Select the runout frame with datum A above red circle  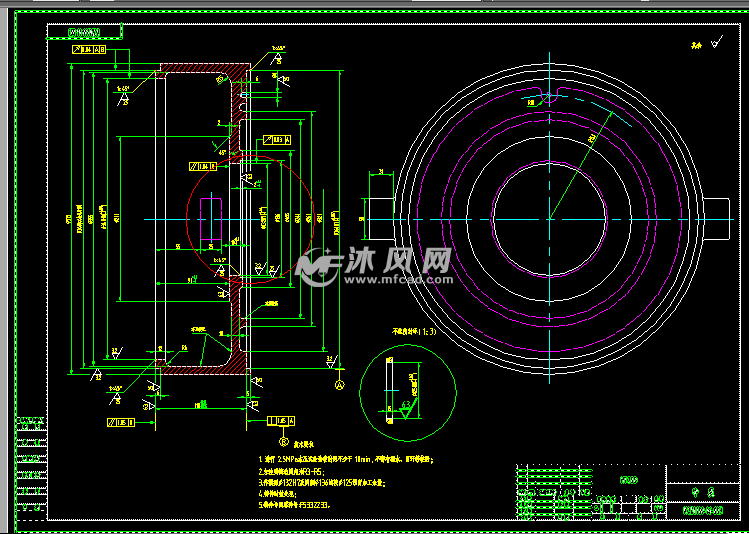(277, 140)
